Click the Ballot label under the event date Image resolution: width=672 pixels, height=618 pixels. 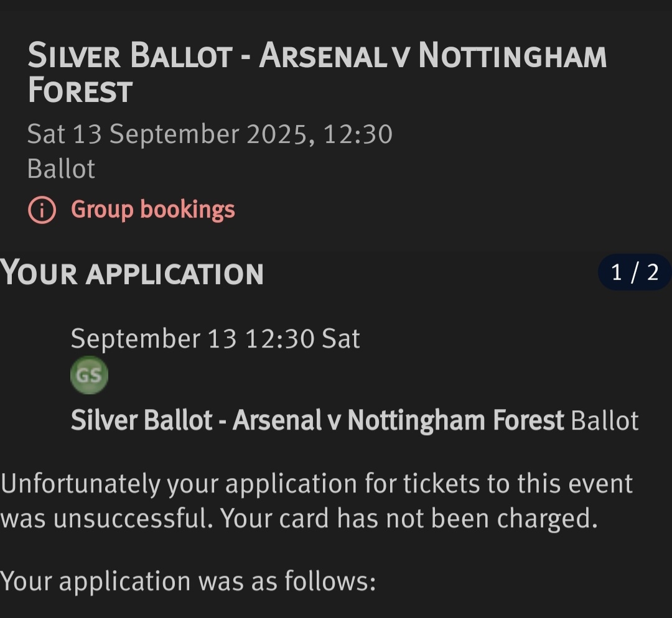pyautogui.click(x=61, y=169)
